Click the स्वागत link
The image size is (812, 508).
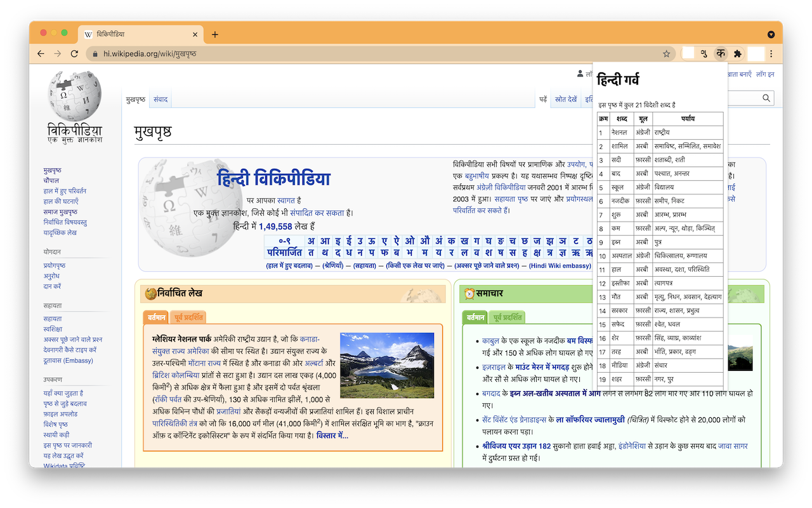pyautogui.click(x=286, y=200)
